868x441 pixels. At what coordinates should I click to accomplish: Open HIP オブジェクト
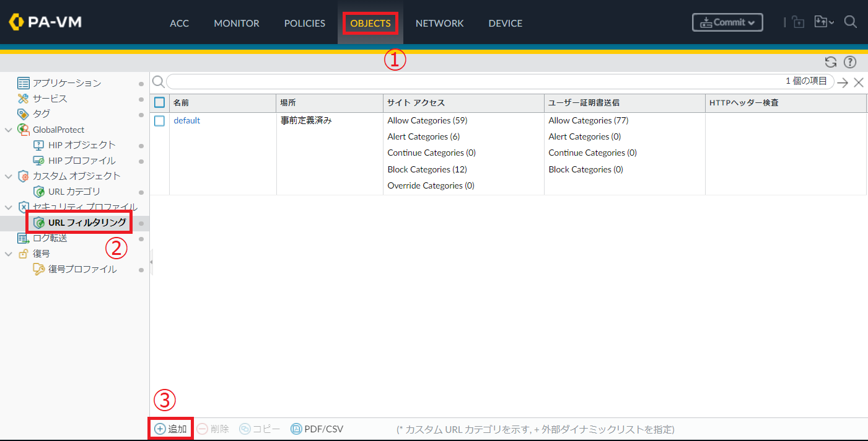(82, 145)
